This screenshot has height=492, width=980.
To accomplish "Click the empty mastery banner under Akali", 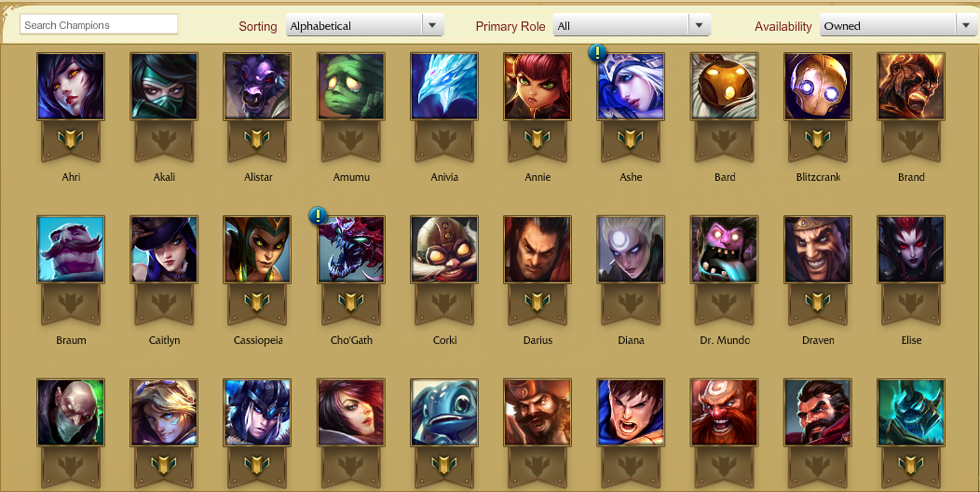I will click(164, 142).
